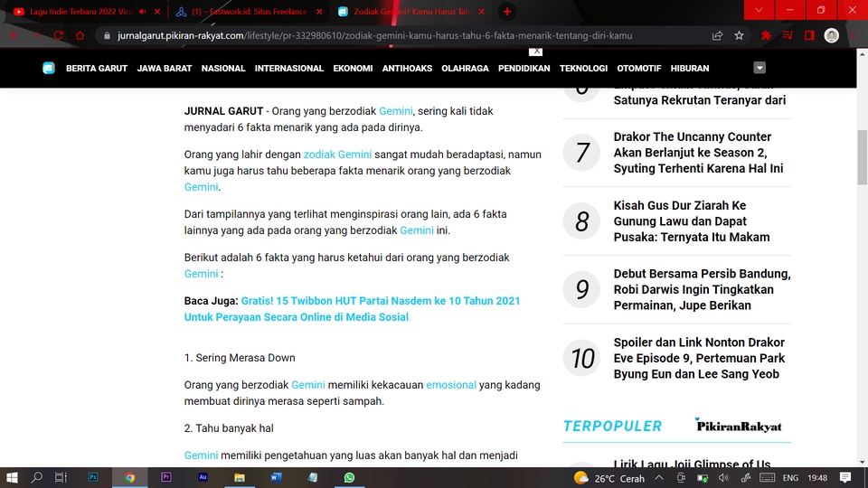Open the Chrome profile avatar
This screenshot has height=488, width=868.
832,35
